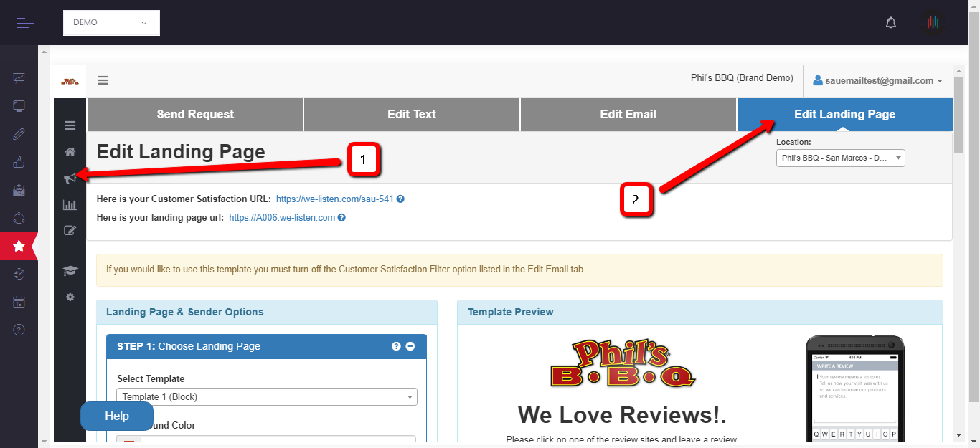Select the thumbs-up icon in left sidebar

click(19, 162)
